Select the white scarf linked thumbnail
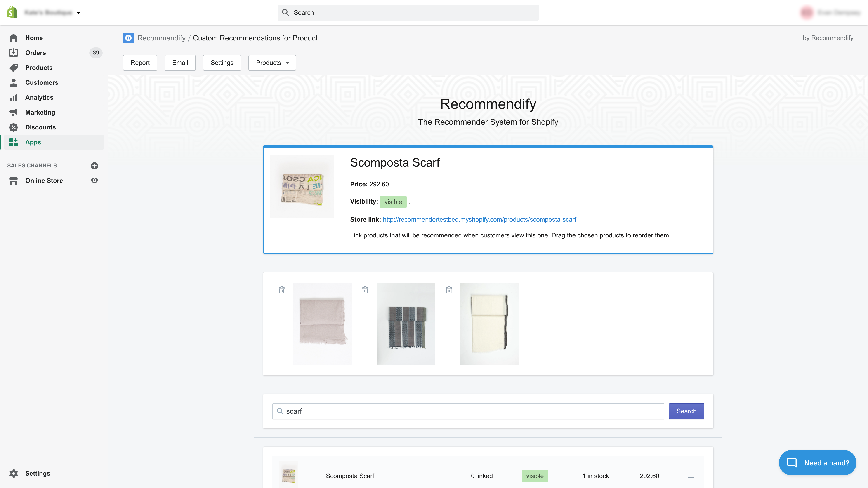 point(489,324)
